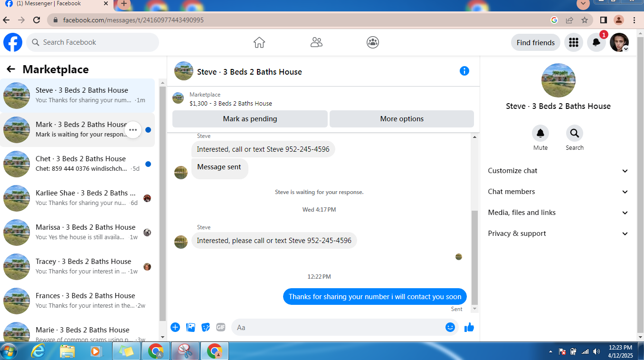644x360 pixels.
Task: Open the Facebook logo home link
Action: point(13,42)
